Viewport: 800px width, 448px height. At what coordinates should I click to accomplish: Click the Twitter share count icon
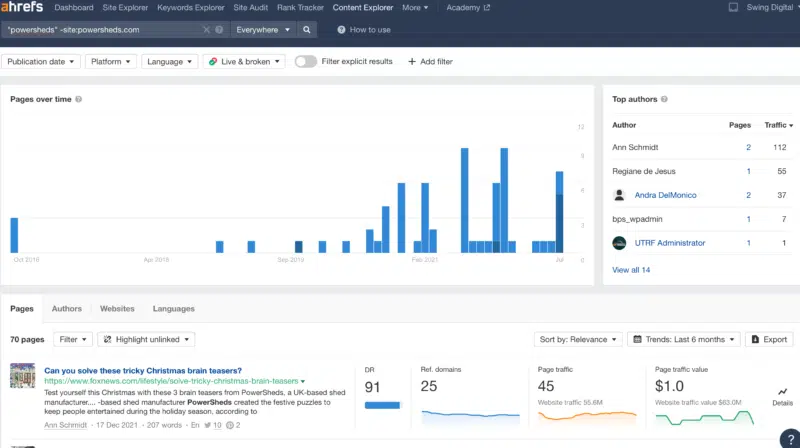[x=207, y=425]
